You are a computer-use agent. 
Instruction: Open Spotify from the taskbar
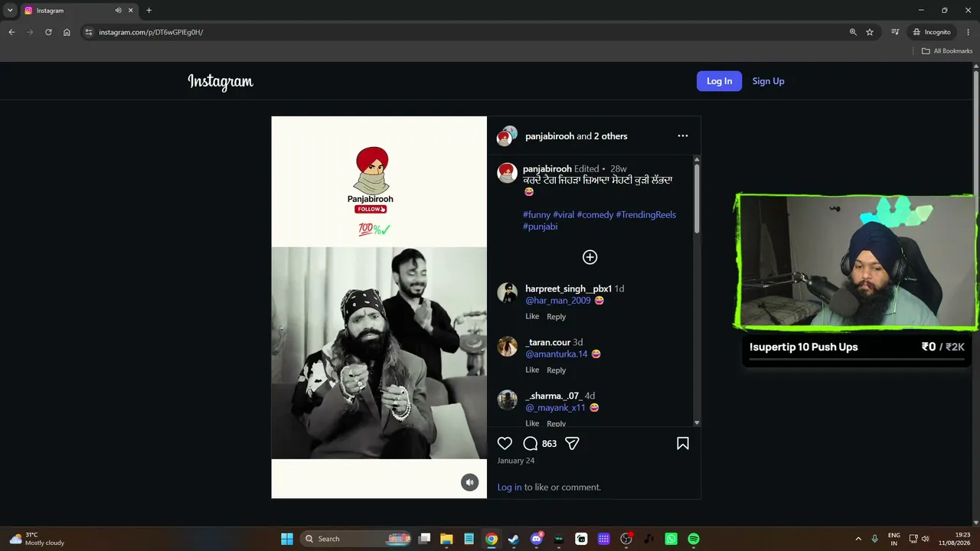[x=694, y=539]
